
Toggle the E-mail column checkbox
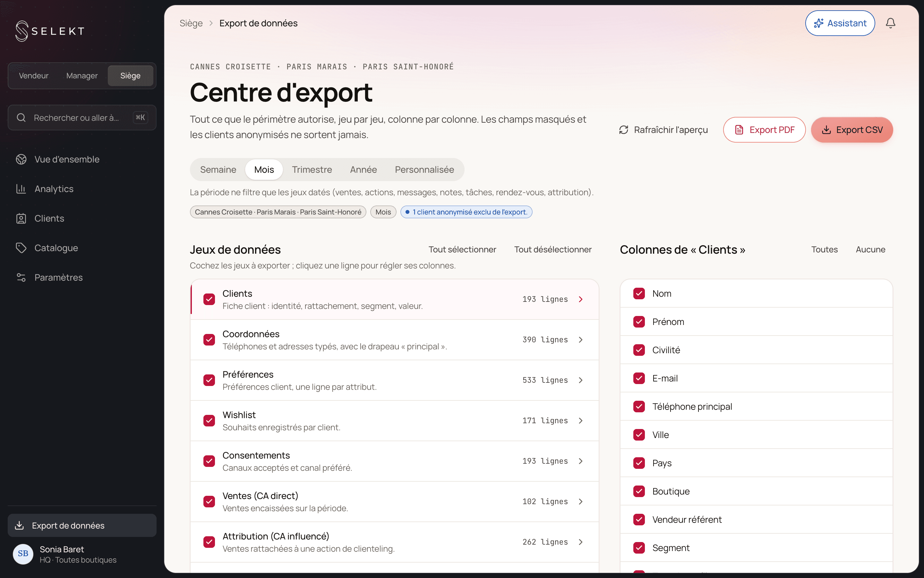pyautogui.click(x=639, y=379)
